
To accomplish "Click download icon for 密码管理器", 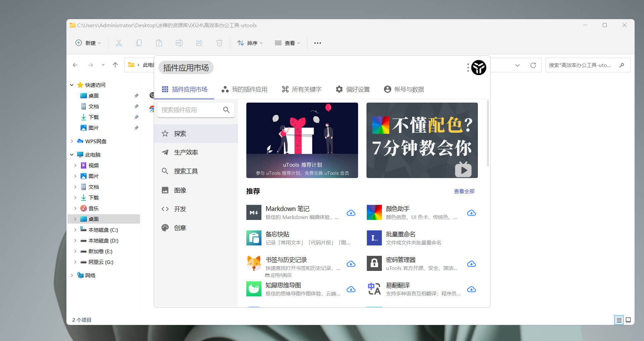I will click(x=471, y=264).
